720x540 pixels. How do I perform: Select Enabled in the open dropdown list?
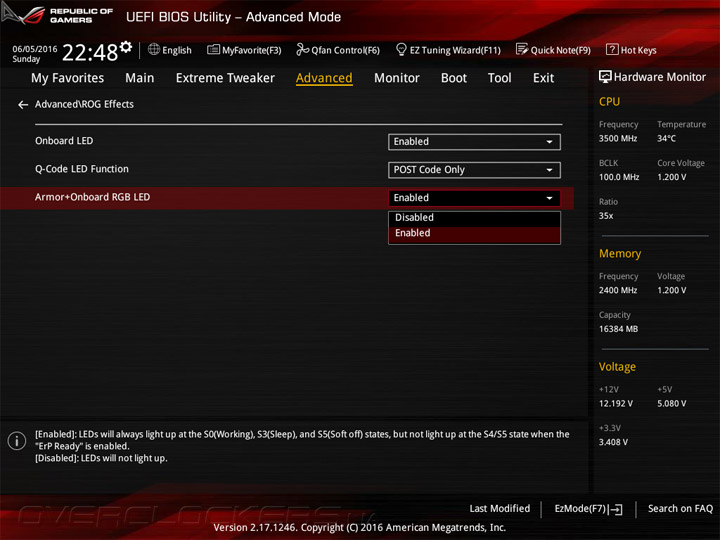[474, 233]
